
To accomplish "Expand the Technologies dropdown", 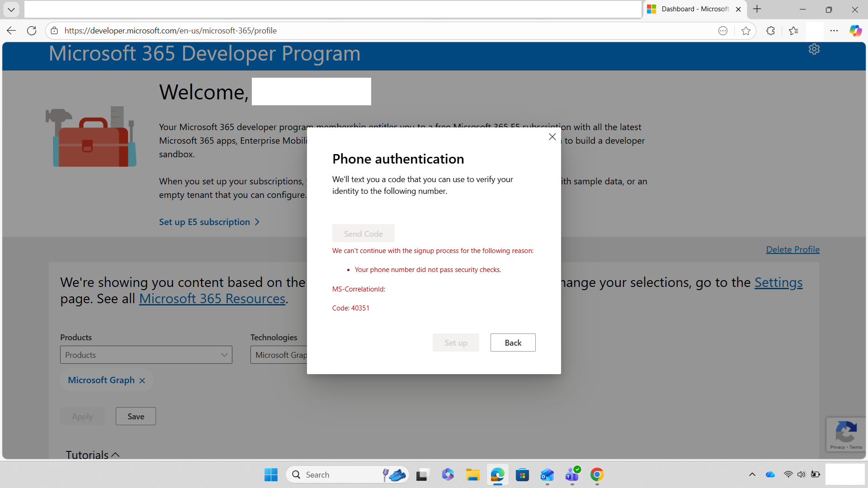I will 279,355.
